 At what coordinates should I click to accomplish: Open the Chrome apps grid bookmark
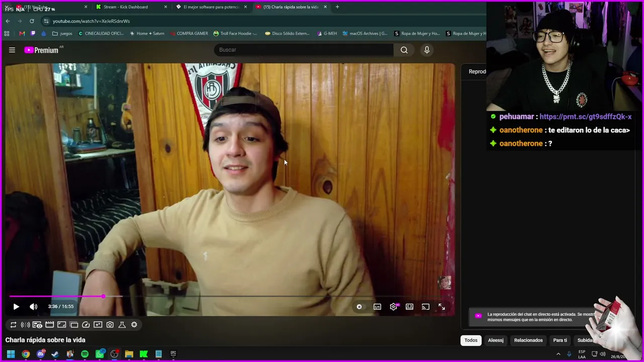pyautogui.click(x=7, y=34)
